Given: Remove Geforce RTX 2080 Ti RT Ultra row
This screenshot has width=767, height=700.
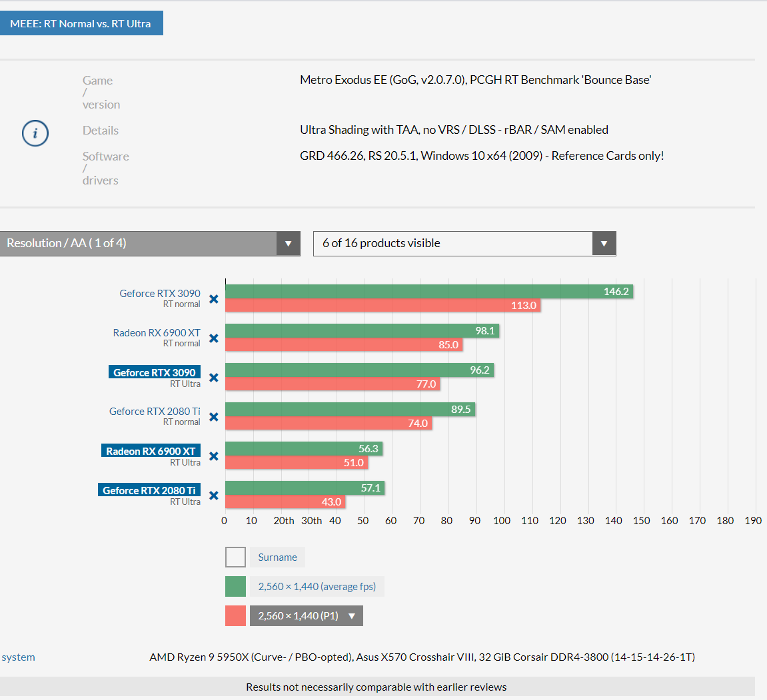Looking at the screenshot, I should click(214, 496).
